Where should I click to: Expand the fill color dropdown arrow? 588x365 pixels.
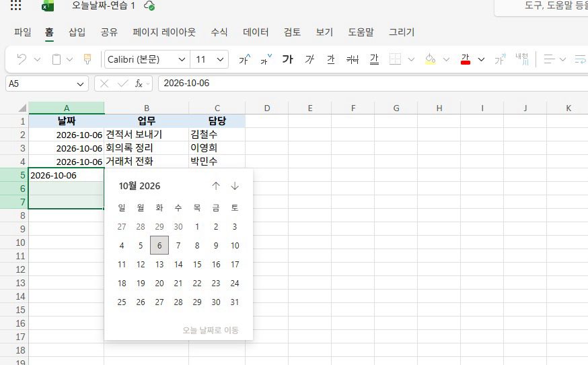click(446, 59)
